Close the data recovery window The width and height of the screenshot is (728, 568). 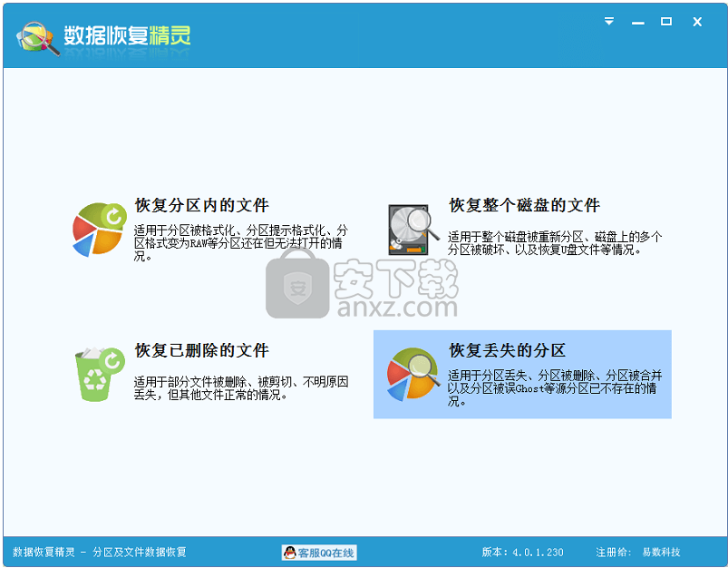[697, 22]
